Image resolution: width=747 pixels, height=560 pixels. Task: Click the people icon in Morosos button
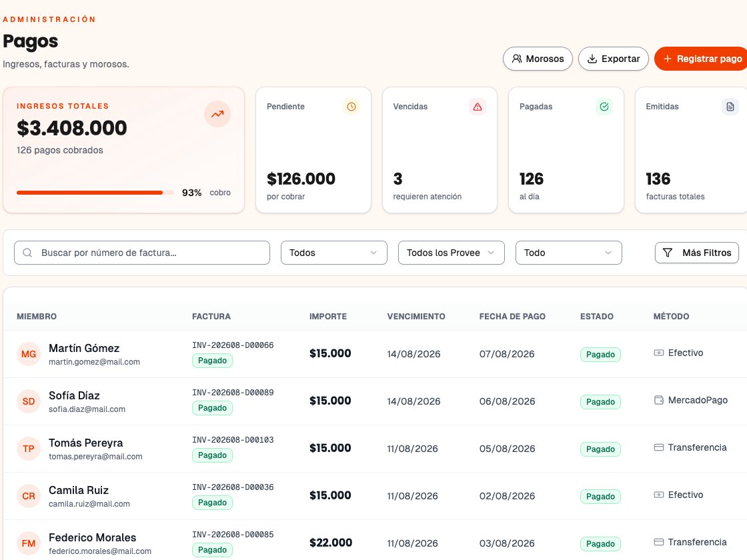pos(516,59)
